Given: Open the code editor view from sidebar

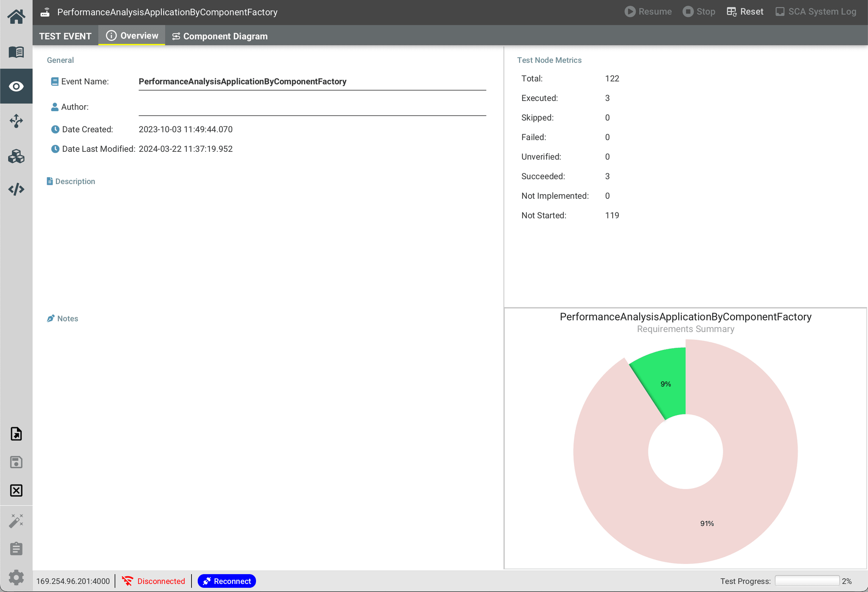Looking at the screenshot, I should pyautogui.click(x=16, y=189).
